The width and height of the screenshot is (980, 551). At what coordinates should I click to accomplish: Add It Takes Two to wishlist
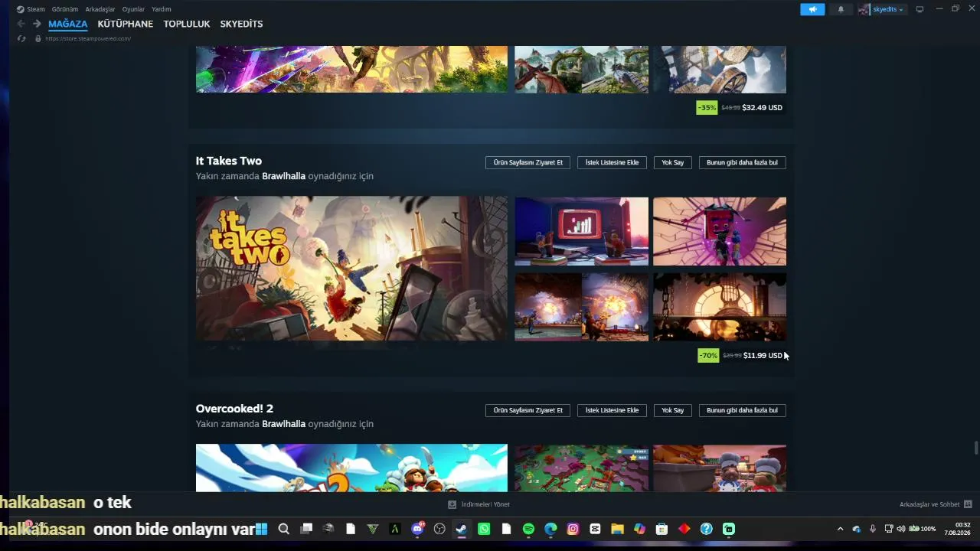612,162
